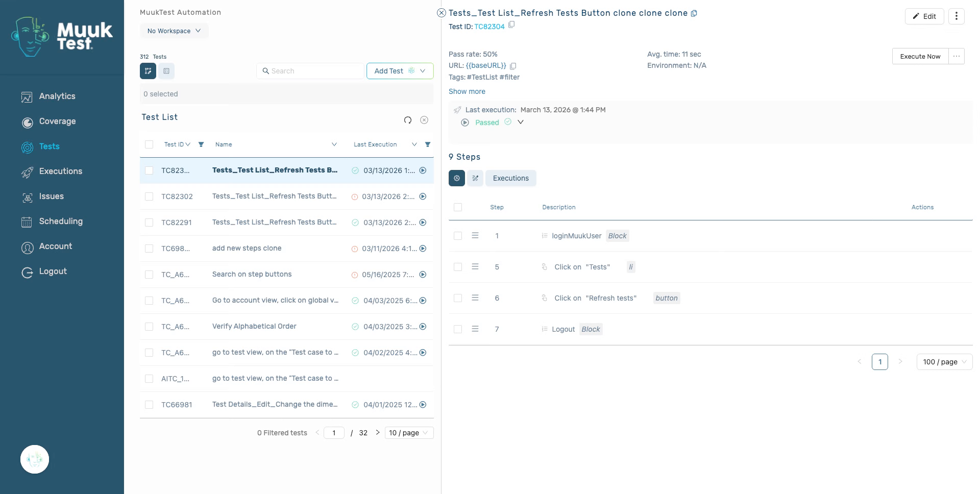Viewport: 980px width, 494px height.
Task: Switch to the test list view icon
Action: [148, 71]
